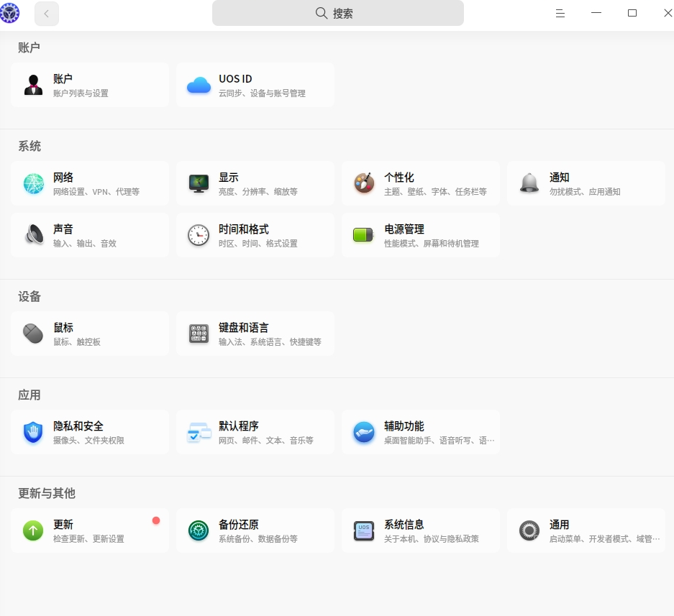Focus the 搜索 search field
The image size is (674, 616).
pyautogui.click(x=338, y=14)
